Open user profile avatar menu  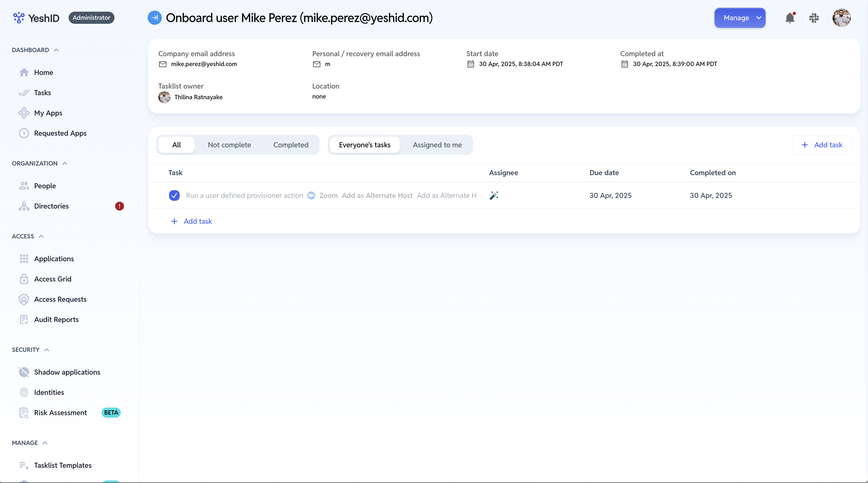coord(841,18)
